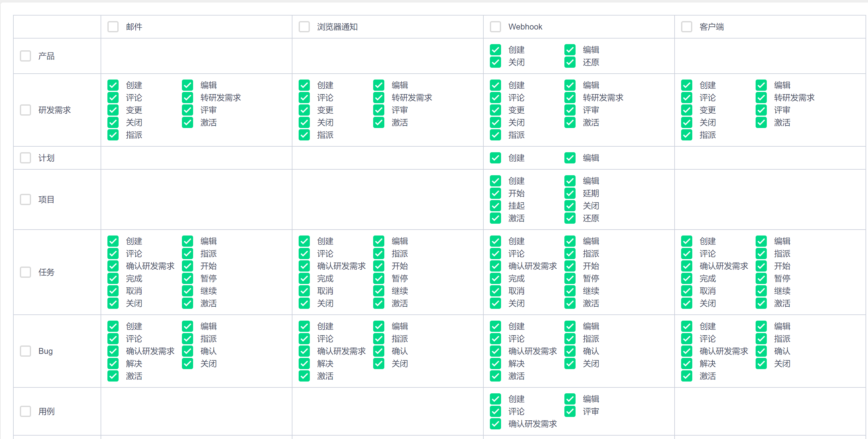Toggle the 研发需求 row checkbox
Viewport: 868px width, 439px height.
coord(25,110)
